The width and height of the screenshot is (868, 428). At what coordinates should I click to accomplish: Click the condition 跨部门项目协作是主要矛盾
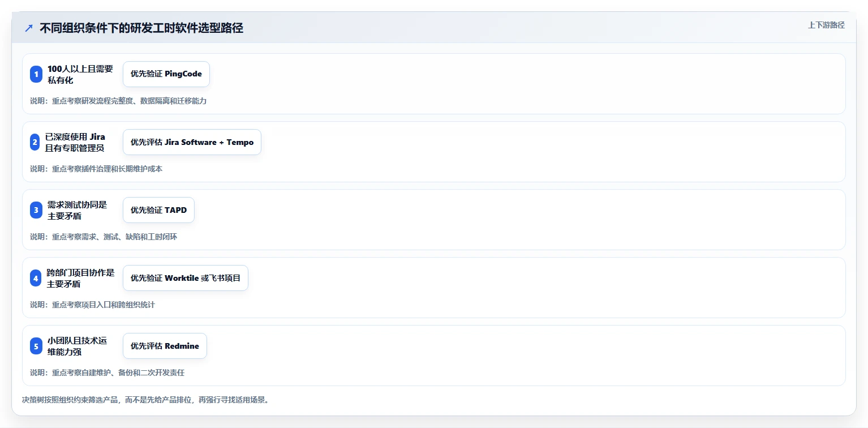80,278
